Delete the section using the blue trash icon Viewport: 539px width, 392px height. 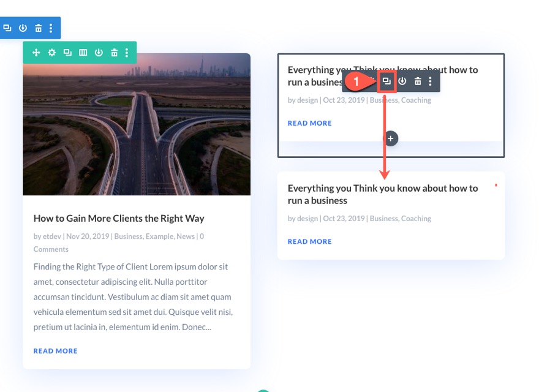[37, 28]
